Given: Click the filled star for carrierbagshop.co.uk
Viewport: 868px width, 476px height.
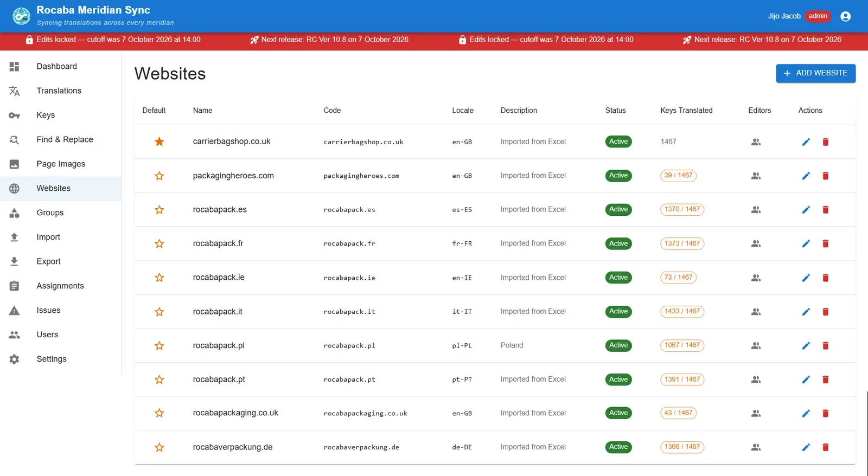Looking at the screenshot, I should 159,141.
